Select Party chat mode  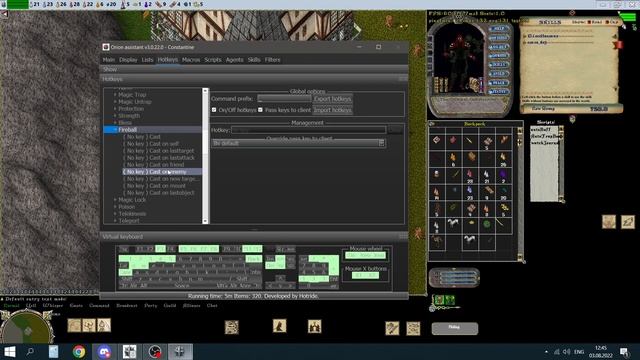[151, 305]
